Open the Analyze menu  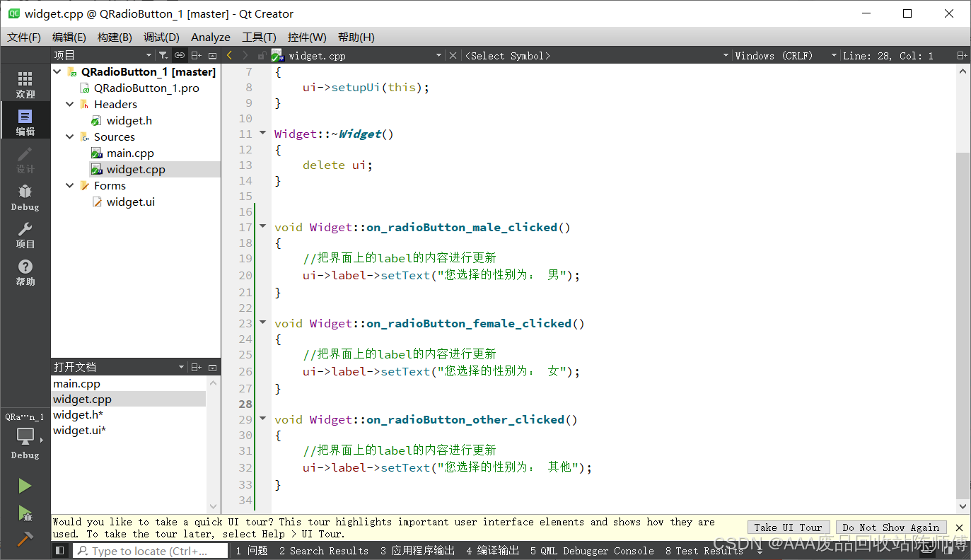click(211, 37)
